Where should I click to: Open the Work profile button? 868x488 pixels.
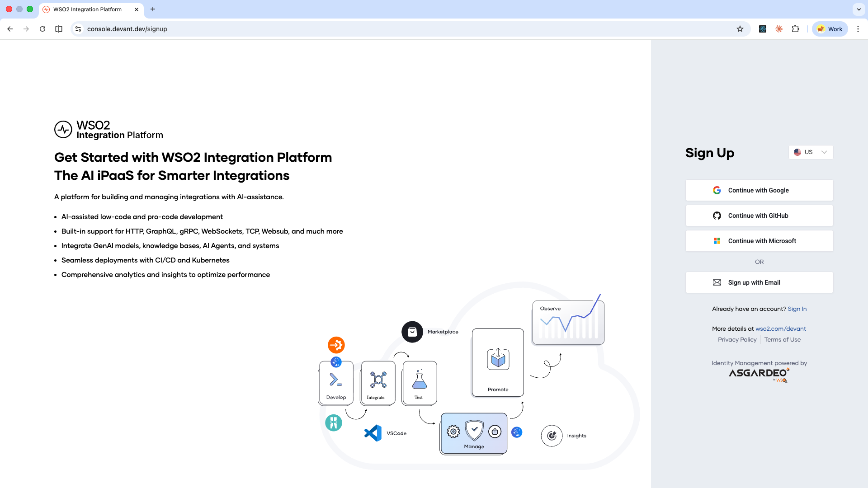pyautogui.click(x=830, y=29)
